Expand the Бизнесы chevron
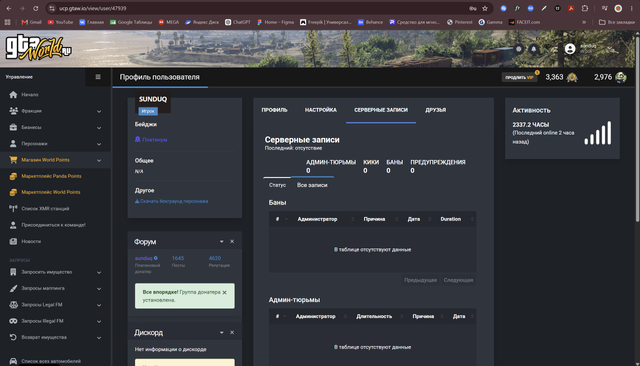This screenshot has width=640, height=366. (99, 128)
